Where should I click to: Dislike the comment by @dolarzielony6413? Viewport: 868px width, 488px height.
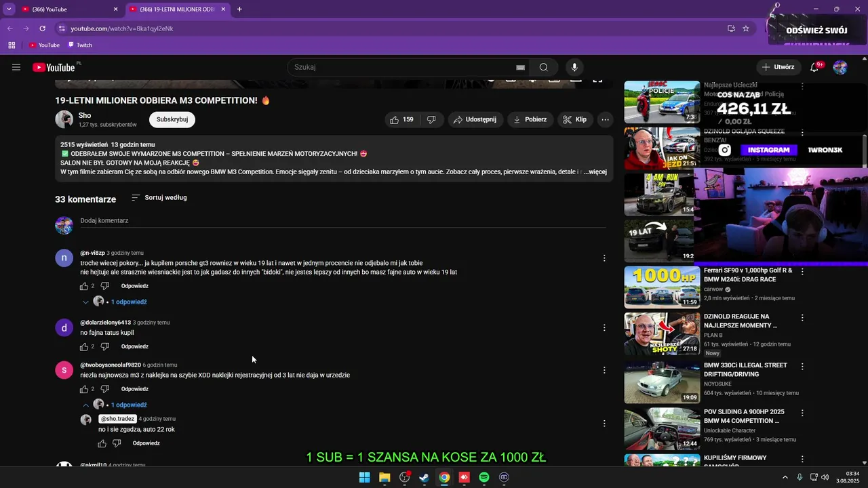click(104, 346)
